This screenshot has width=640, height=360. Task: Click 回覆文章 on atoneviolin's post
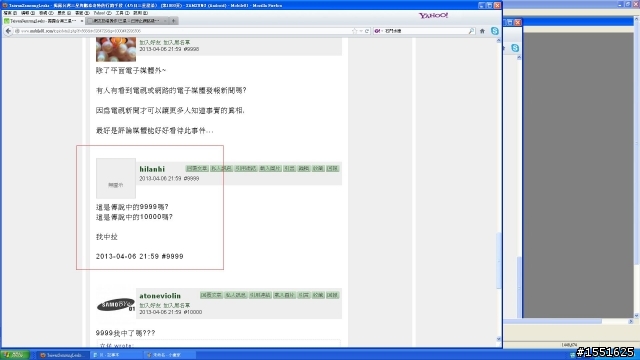(x=211, y=295)
